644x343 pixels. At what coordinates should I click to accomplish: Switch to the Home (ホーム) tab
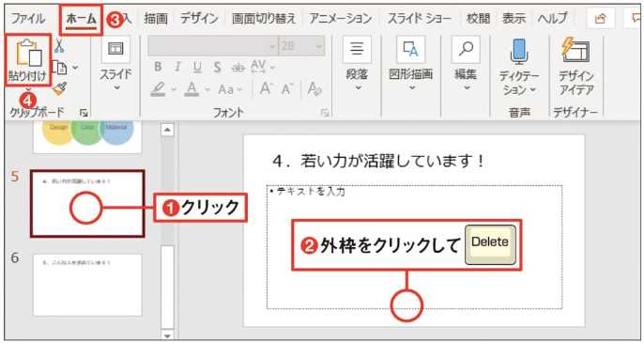tap(82, 19)
